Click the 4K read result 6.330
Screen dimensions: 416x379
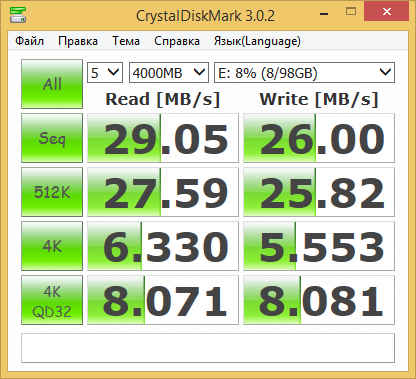[x=163, y=246]
